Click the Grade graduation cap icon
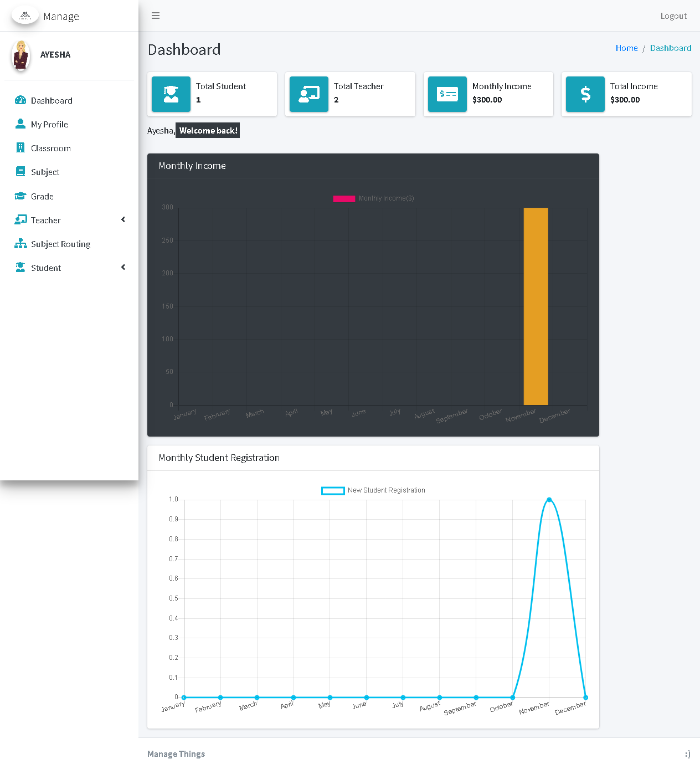This screenshot has width=700, height=769. 20,196
